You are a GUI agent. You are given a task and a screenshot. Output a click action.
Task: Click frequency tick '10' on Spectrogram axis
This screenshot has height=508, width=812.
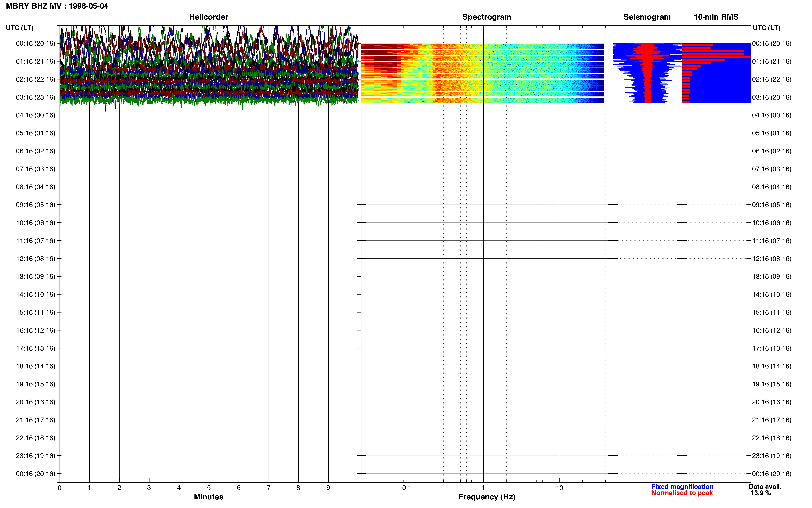pyautogui.click(x=559, y=488)
